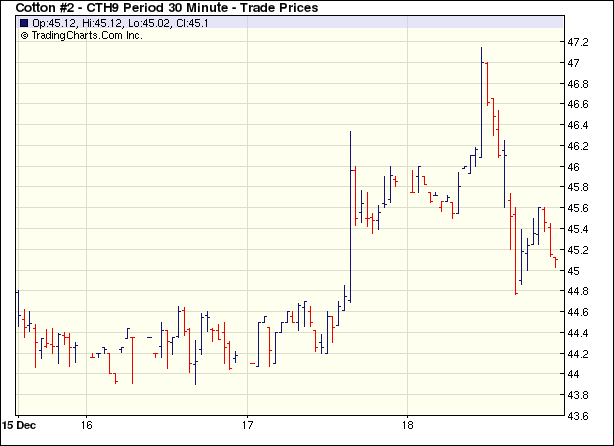Pick the 45 price level label

click(574, 271)
